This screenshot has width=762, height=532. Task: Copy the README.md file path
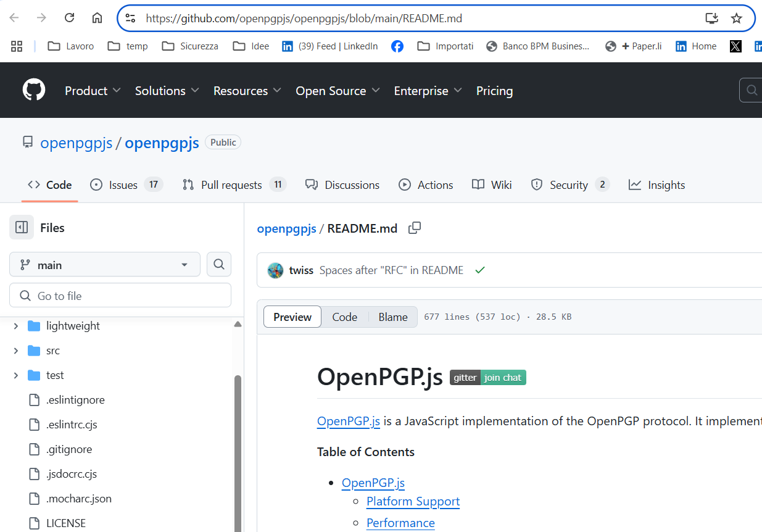[x=414, y=228]
